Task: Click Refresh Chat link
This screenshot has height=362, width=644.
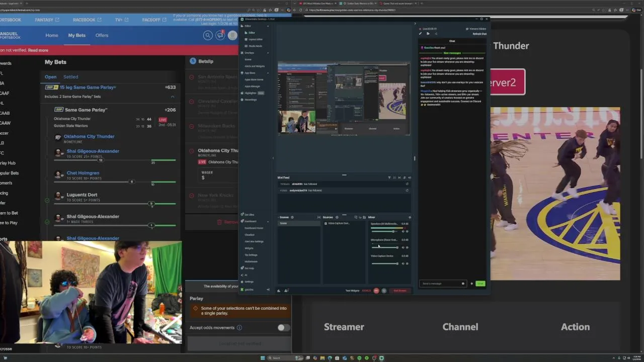Action: (479, 34)
